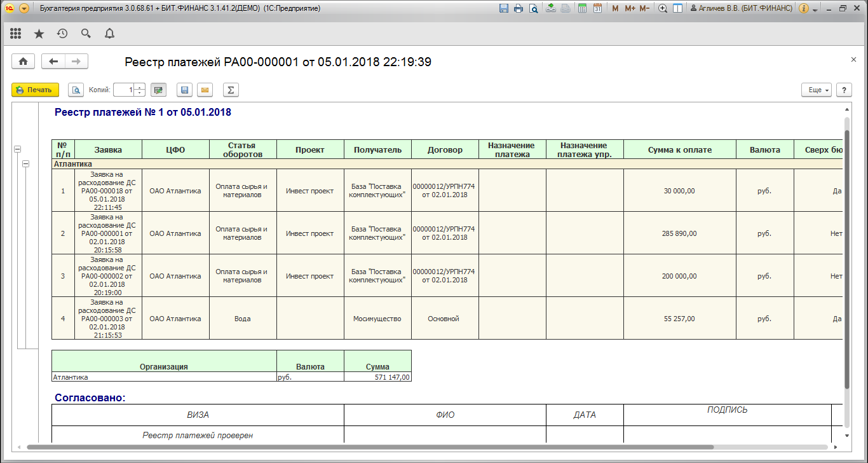Collapse the outer report group
The height and width of the screenshot is (463, 868).
[x=17, y=149]
